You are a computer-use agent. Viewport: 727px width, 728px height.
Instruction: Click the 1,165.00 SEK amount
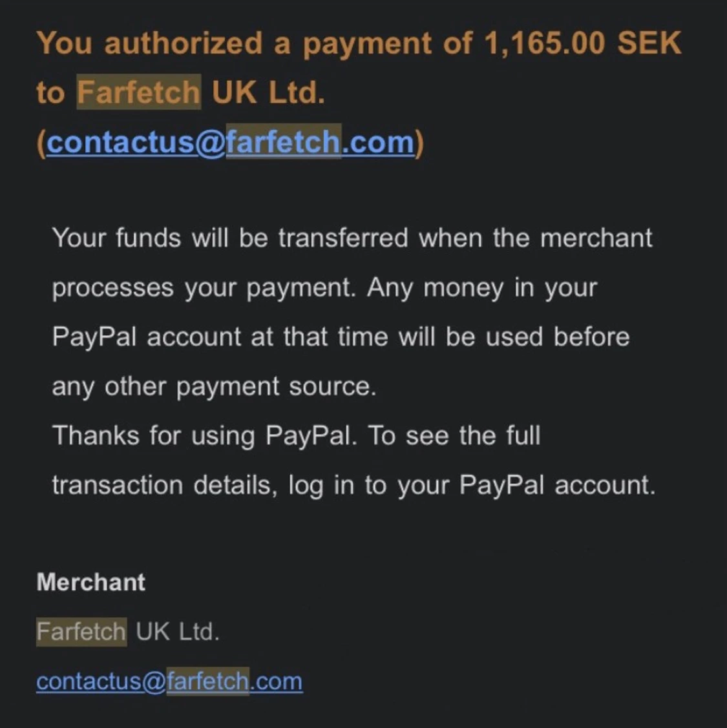point(582,44)
